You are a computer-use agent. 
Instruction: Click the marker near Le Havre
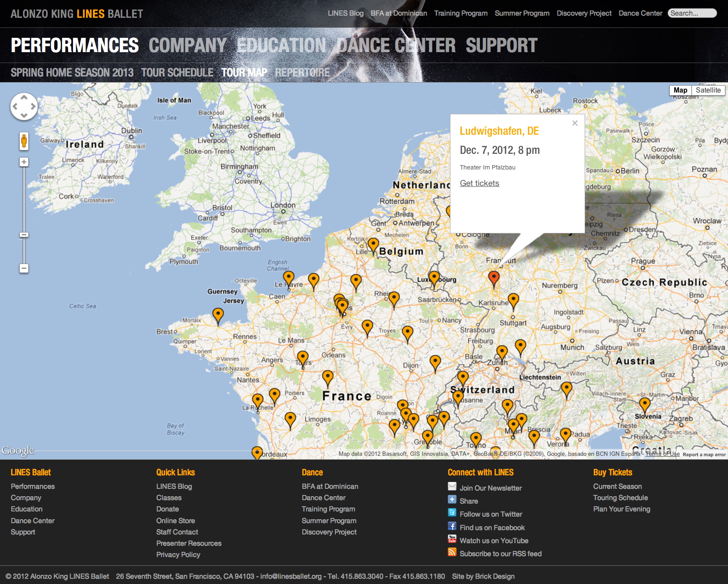pyautogui.click(x=288, y=279)
